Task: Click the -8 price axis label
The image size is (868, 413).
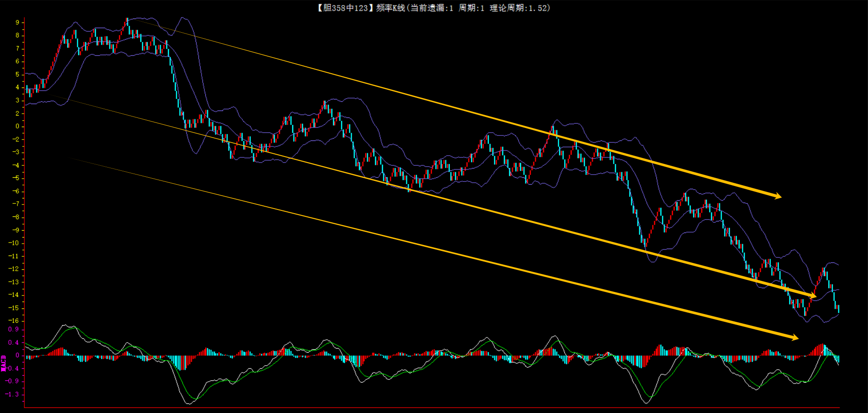Action: (16, 217)
